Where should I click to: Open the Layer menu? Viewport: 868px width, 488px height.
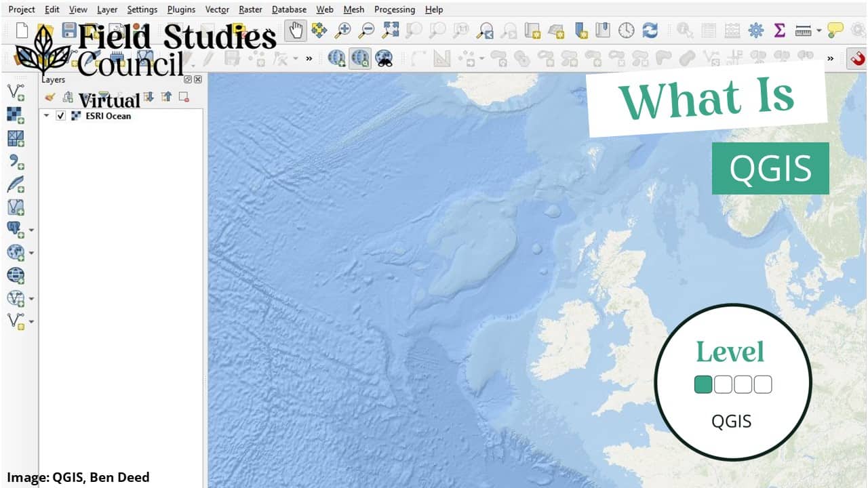tap(107, 9)
